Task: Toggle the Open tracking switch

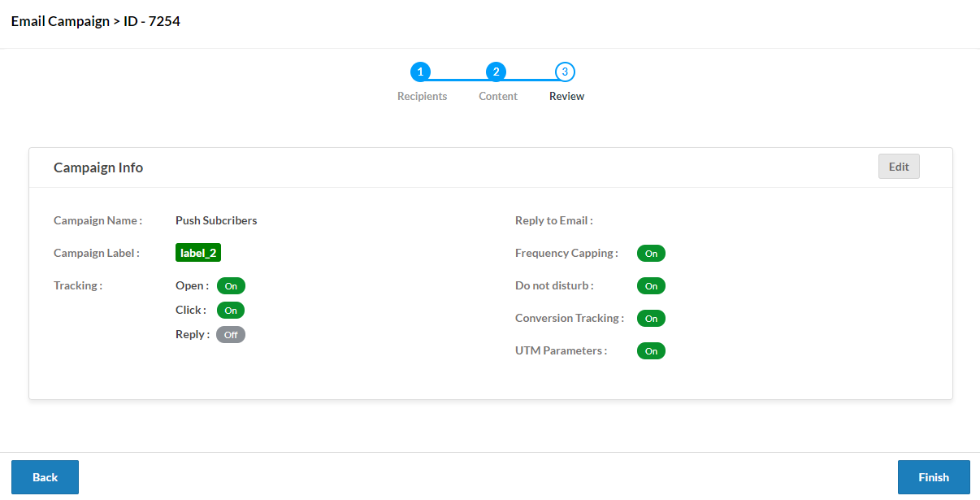Action: point(231,286)
